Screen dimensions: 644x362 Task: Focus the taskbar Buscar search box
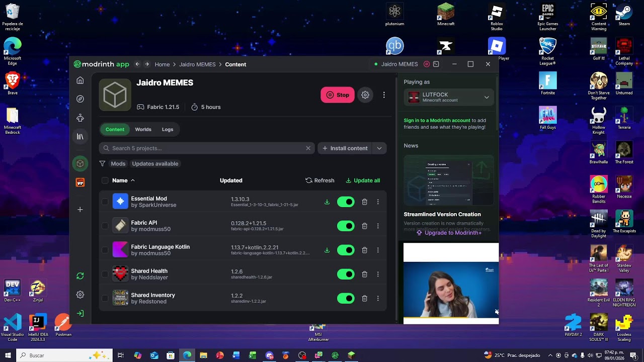point(64,355)
